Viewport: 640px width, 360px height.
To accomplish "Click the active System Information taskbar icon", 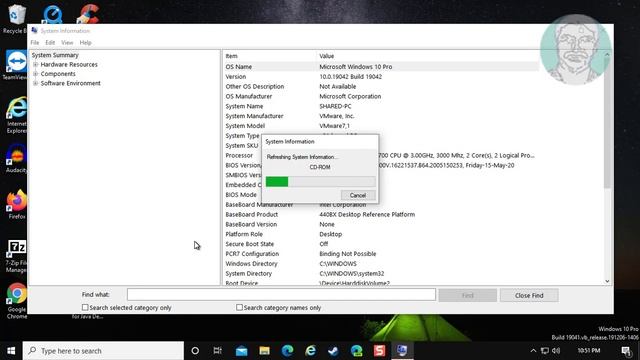I will pos(402,351).
